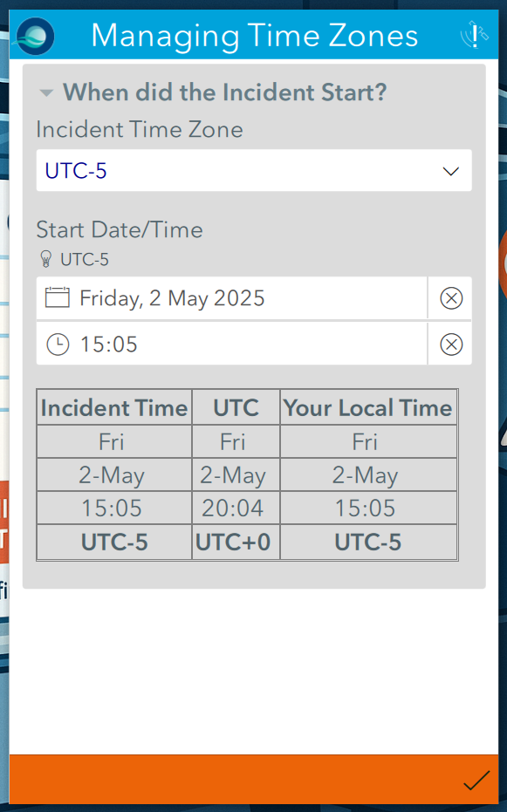This screenshot has width=507, height=812.
Task: Clear the date Friday, 2 May 2025
Action: point(450,297)
